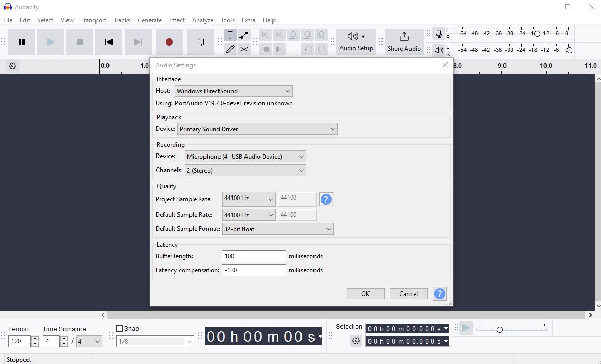601x364 pixels.
Task: Increase Tempo with the up stepper arrow
Action: pos(35,339)
